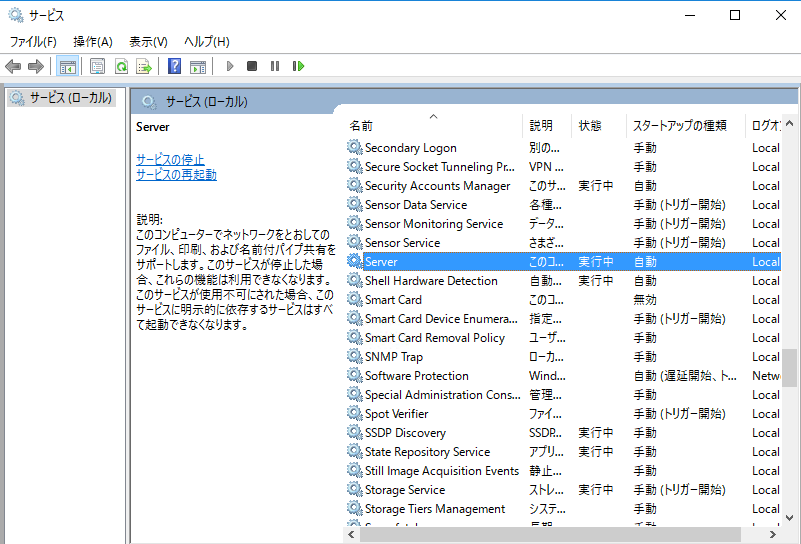Toggle the action pane toolbar icon

[198, 66]
